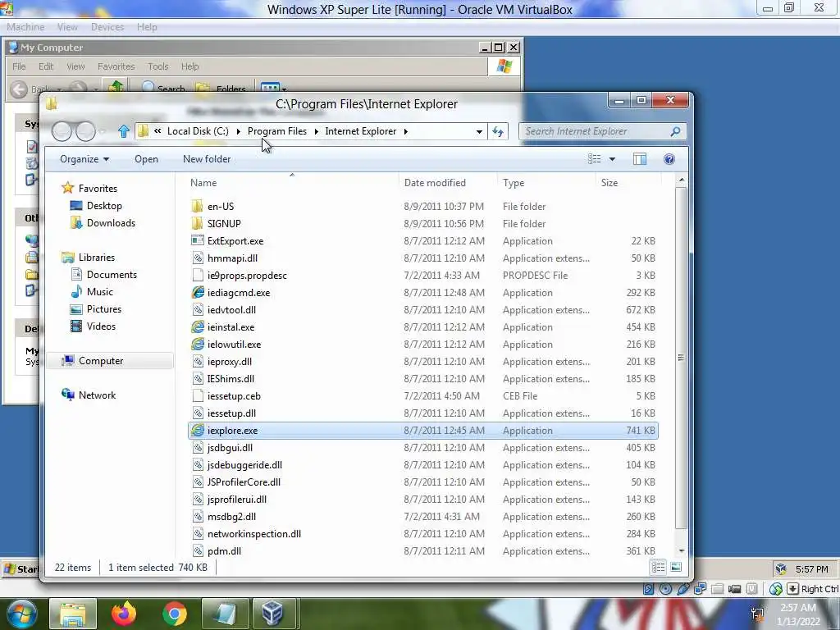Open VirtualBox Devices menu
The width and height of the screenshot is (840, 630).
click(107, 27)
